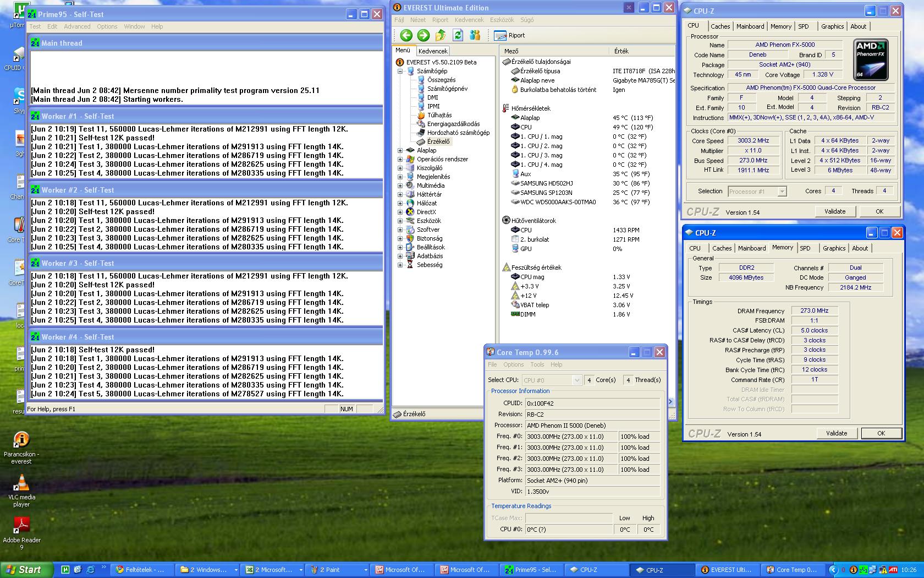Select Hordozható számítógép tree item
This screenshot has width=924, height=578.
point(458,133)
